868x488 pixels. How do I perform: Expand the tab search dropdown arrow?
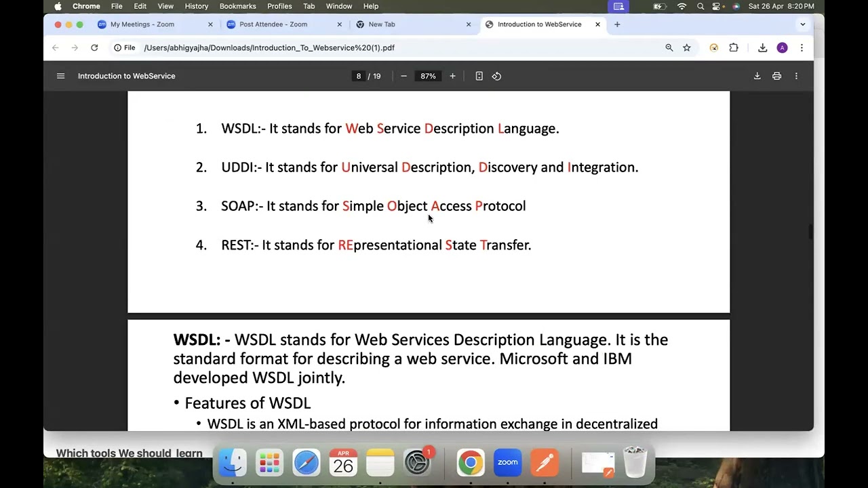[803, 24]
